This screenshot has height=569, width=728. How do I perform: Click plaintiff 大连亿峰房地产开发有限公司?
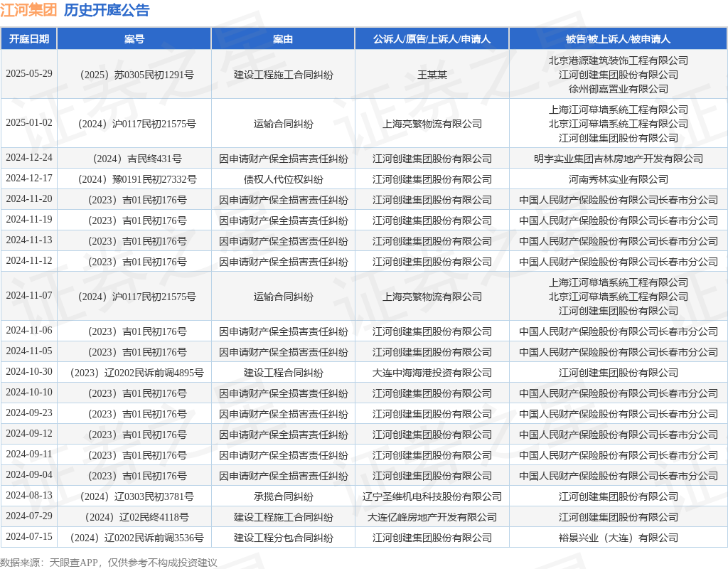pos(432,518)
